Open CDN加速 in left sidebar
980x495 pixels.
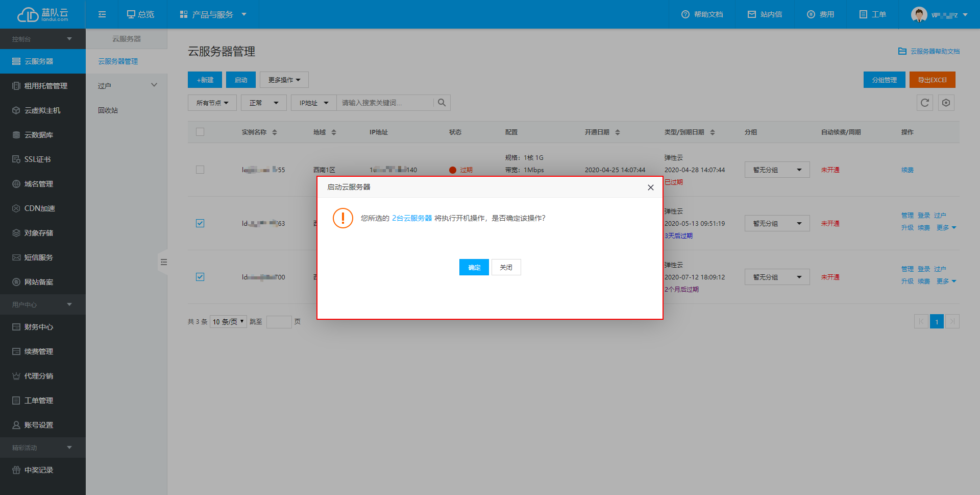pos(39,208)
